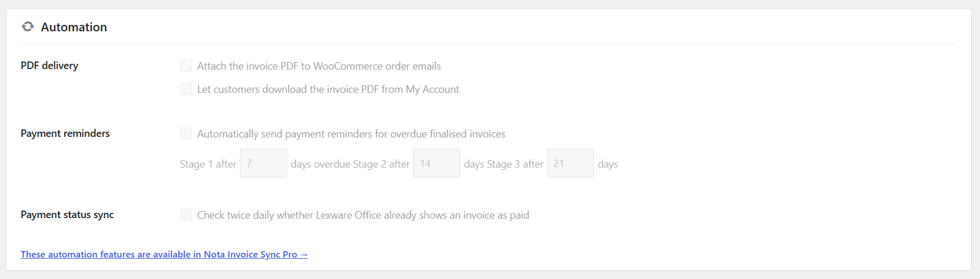Viewport: 980px width, 279px height.
Task: Click the Payment status sync row label
Action: pyautogui.click(x=67, y=215)
